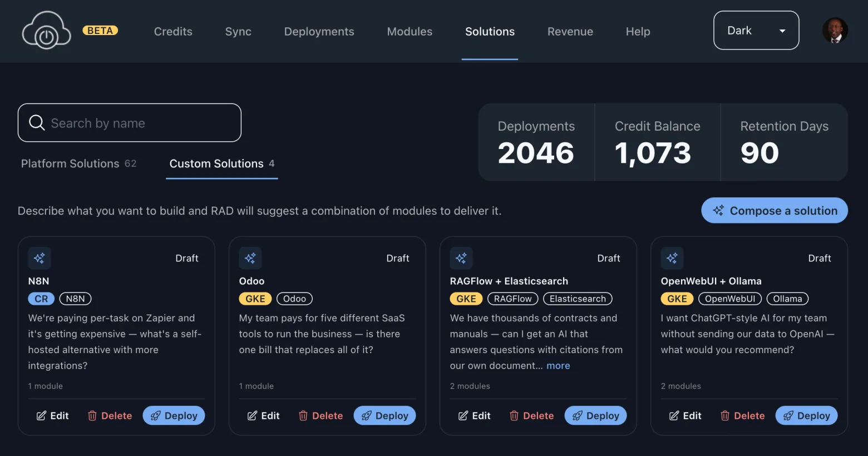Click '1 module' text on N8N card
The width and height of the screenshot is (868, 456).
[45, 386]
